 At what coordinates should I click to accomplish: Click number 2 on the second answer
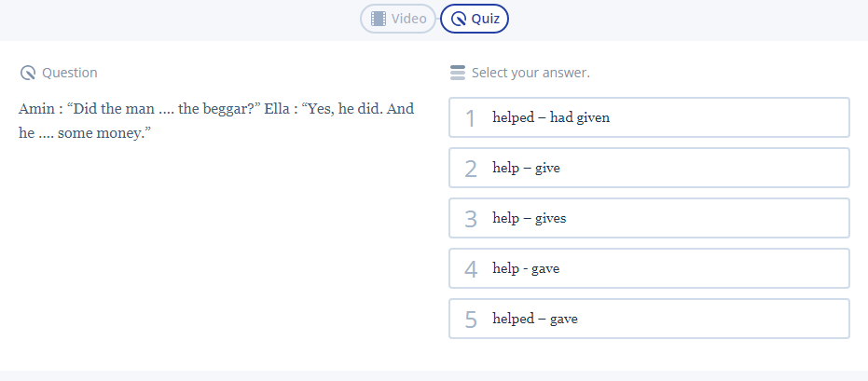coord(471,169)
